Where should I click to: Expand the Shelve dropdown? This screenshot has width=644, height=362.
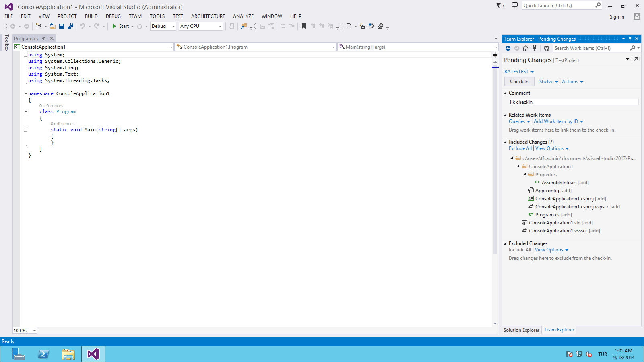point(557,82)
